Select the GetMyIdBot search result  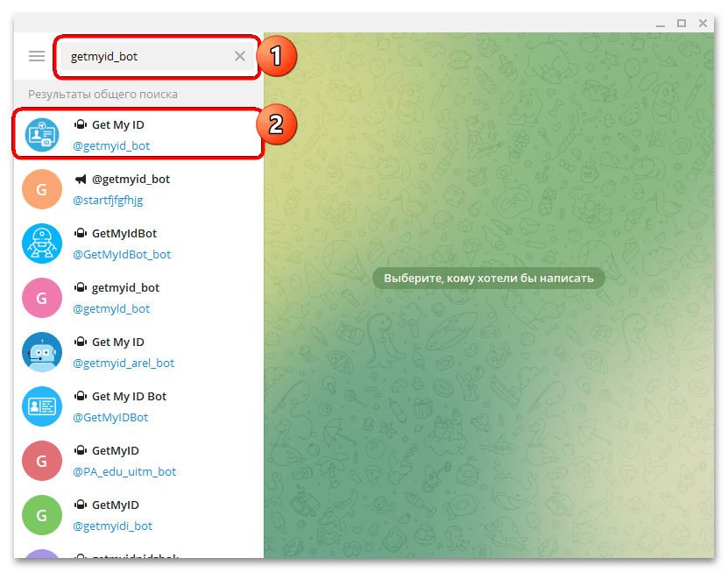[x=138, y=244]
